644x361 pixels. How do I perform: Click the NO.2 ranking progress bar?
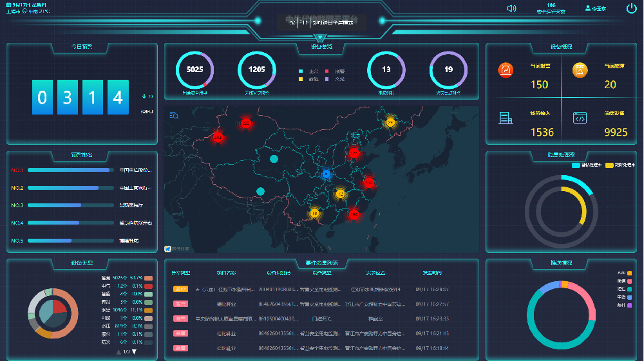pyautogui.click(x=71, y=188)
